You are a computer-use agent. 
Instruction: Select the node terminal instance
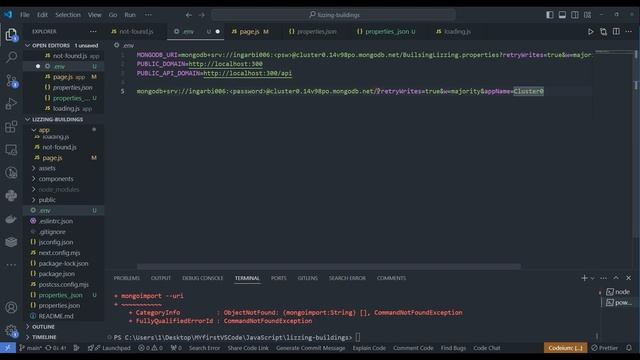[618, 292]
